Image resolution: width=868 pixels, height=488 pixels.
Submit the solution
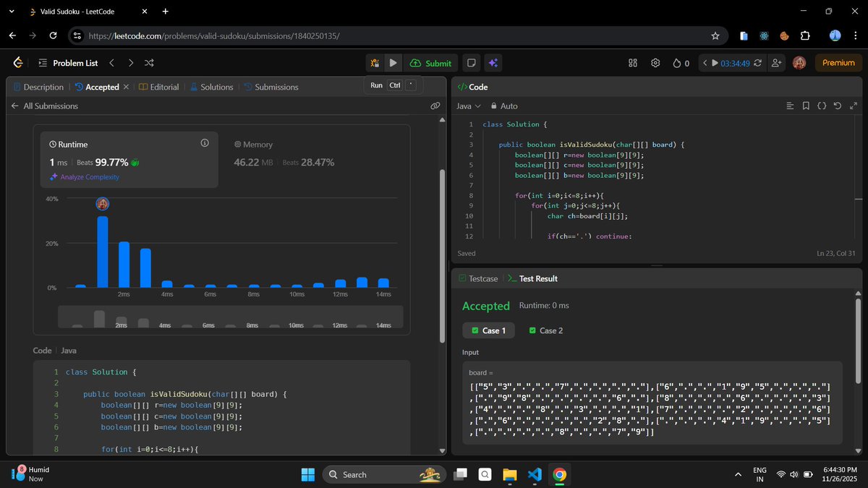[430, 63]
